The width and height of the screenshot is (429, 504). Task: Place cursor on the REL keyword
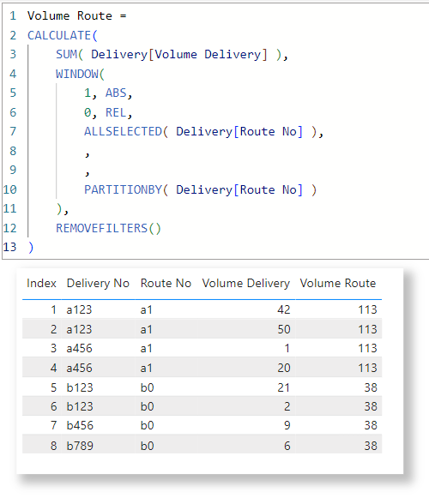(x=116, y=112)
